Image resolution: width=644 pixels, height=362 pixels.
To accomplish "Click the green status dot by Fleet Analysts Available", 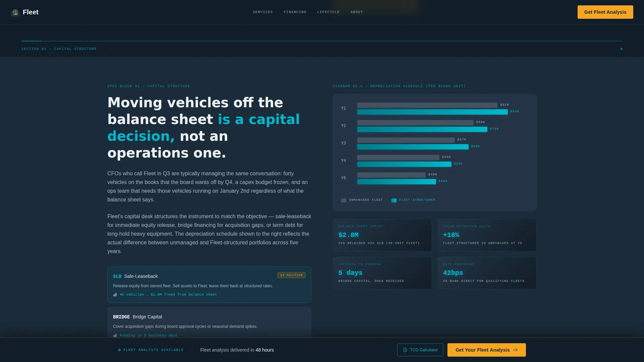I will pos(119,350).
